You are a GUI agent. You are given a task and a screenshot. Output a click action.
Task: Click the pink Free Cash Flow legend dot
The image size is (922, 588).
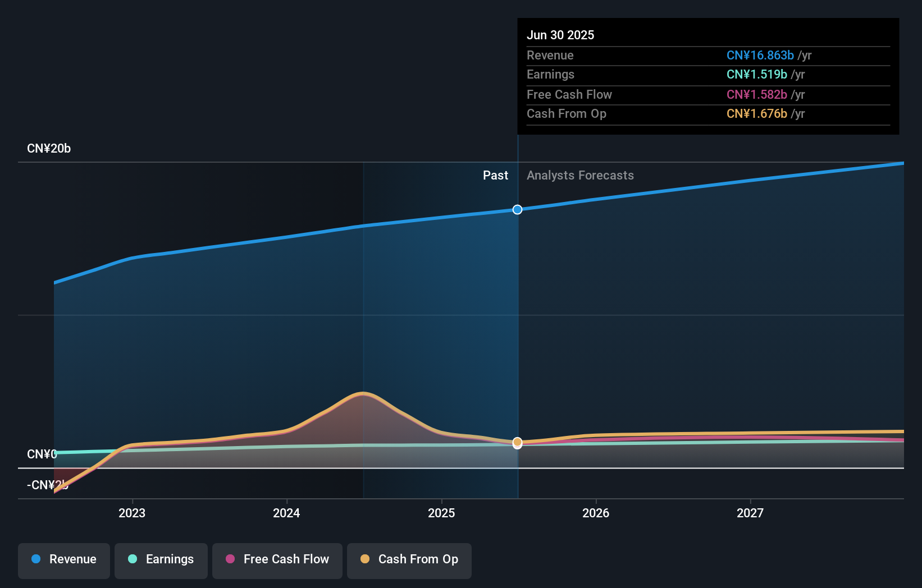(230, 559)
